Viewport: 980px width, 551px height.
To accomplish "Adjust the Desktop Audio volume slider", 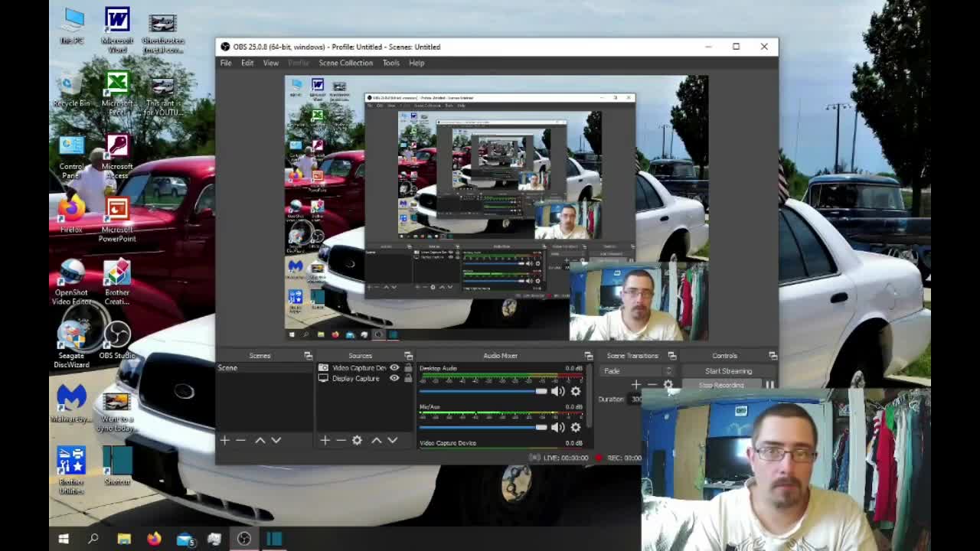I will coord(483,391).
